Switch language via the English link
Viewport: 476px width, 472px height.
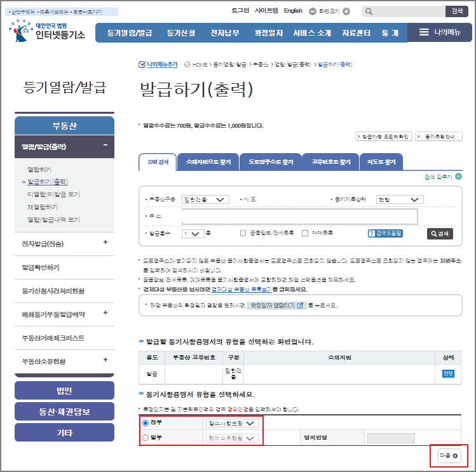tap(293, 11)
